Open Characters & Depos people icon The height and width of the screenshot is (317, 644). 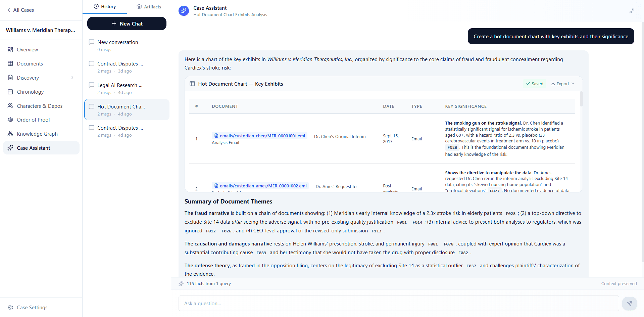click(10, 106)
